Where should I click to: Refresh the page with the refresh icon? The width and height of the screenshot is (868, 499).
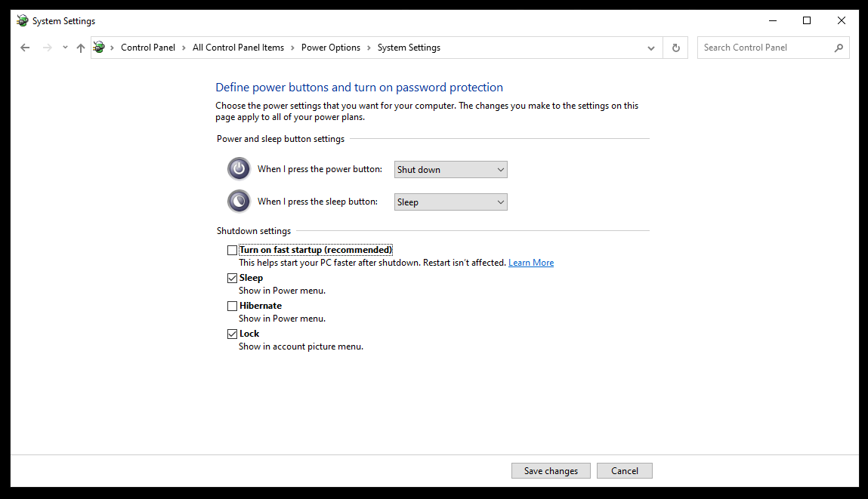pyautogui.click(x=676, y=48)
